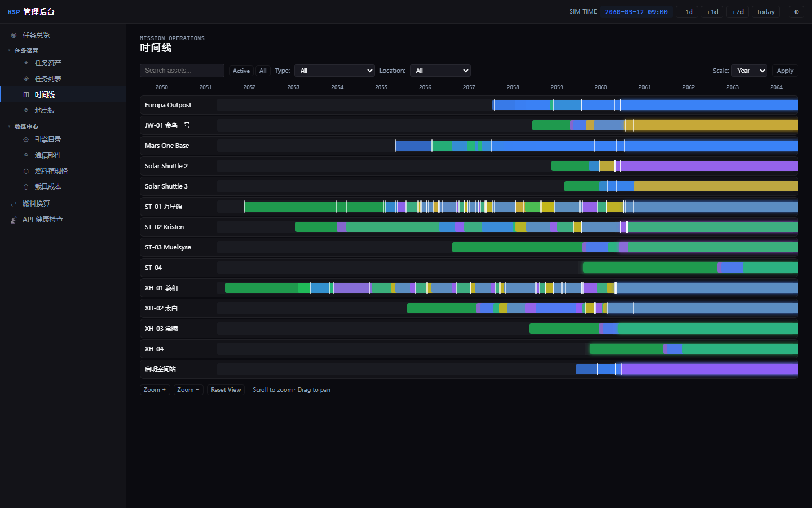The image size is (812, 508).
Task: Click the 载具成本 sidebar icon
Action: point(26,186)
